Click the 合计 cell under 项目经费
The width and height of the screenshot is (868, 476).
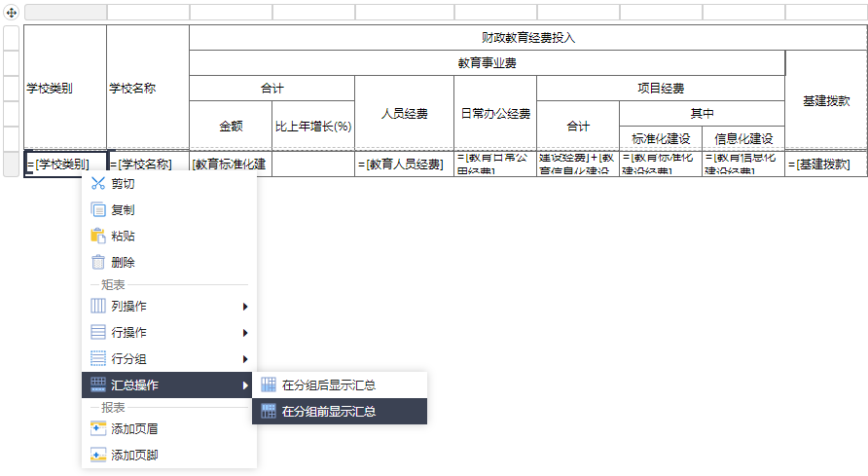pyautogui.click(x=578, y=127)
